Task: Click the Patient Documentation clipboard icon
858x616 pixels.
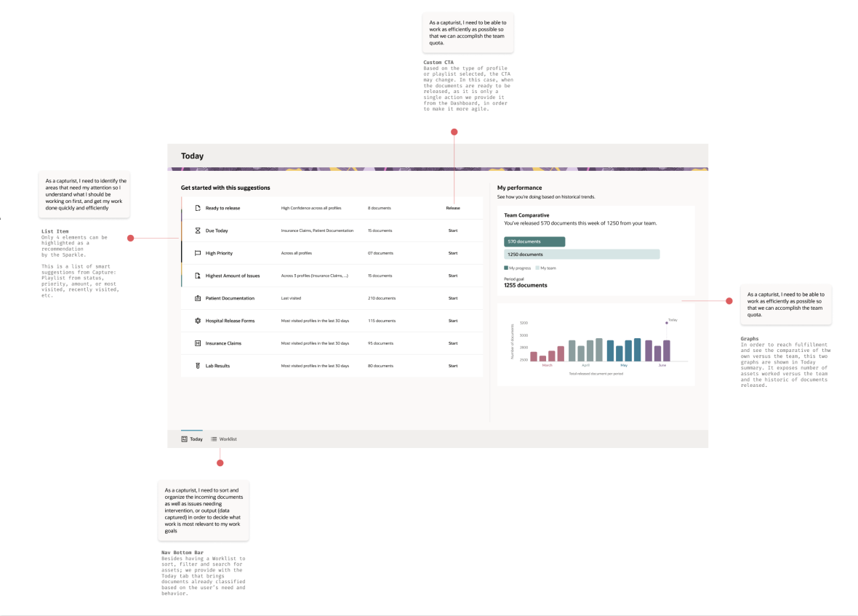Action: [x=198, y=298]
